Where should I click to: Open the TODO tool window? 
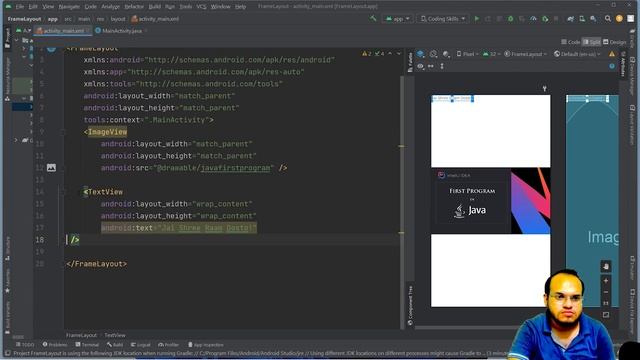[x=25, y=345]
